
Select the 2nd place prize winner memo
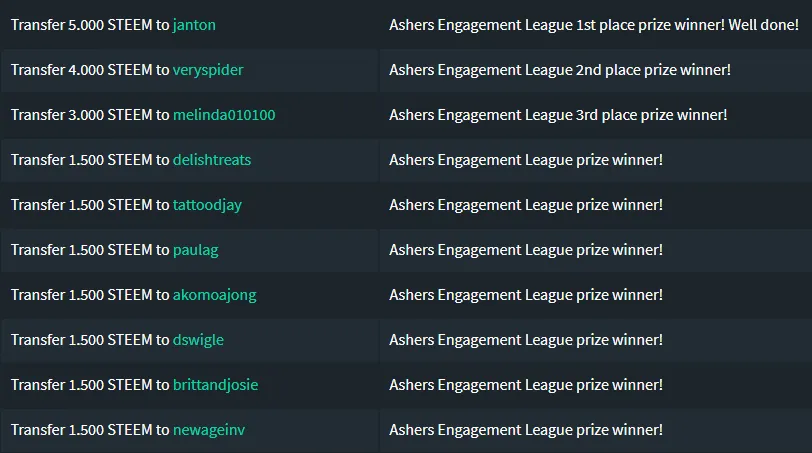click(x=560, y=70)
